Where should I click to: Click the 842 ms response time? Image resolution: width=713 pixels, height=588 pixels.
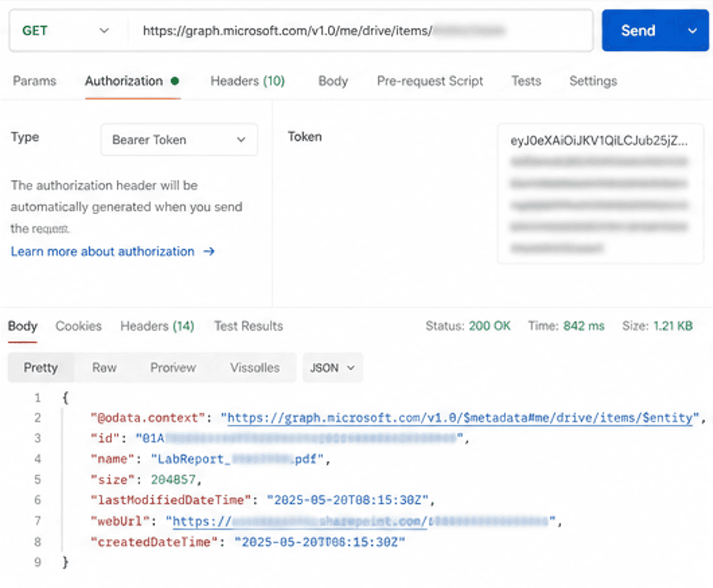click(584, 326)
